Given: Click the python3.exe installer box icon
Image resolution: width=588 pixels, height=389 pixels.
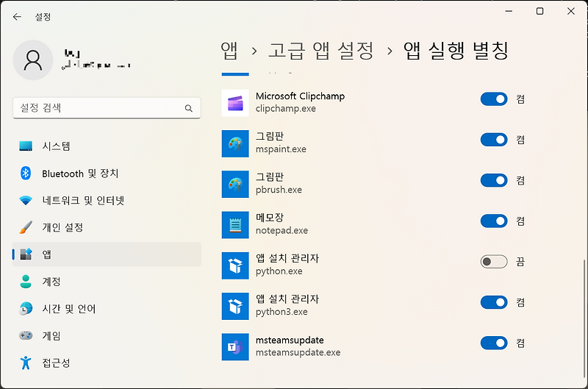Looking at the screenshot, I should [x=235, y=306].
